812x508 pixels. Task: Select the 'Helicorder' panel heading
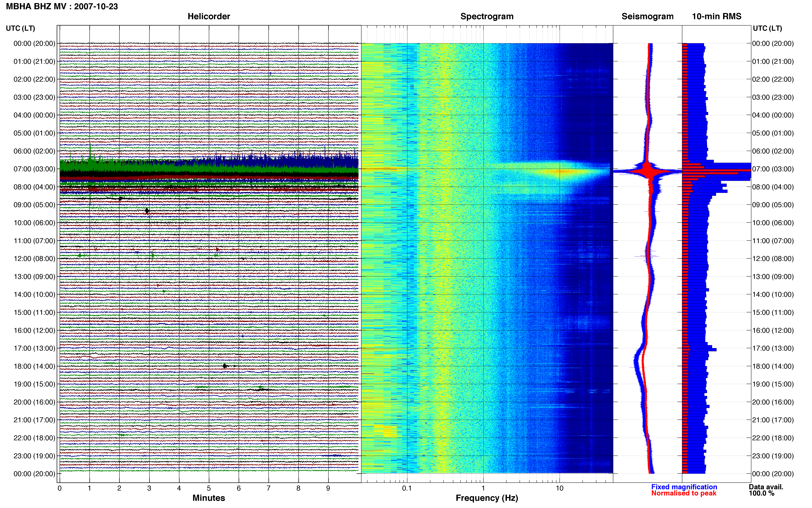point(208,16)
